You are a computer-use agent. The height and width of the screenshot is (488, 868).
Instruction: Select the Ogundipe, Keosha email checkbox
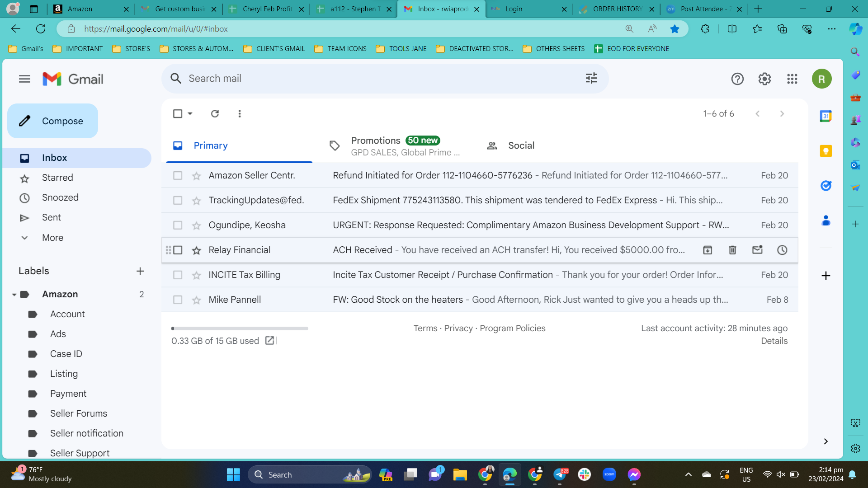(178, 225)
